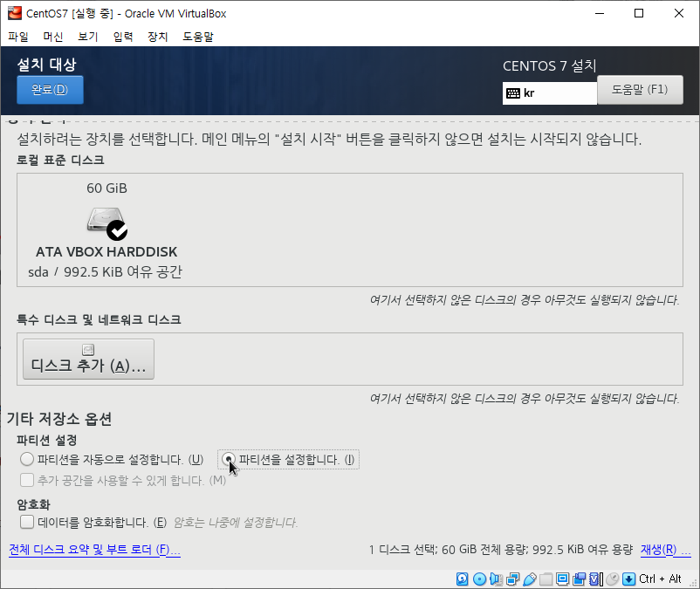Click the 특수 디스크 및 네트워크 디스크 label
Image resolution: width=700 pixels, height=589 pixels.
click(99, 319)
